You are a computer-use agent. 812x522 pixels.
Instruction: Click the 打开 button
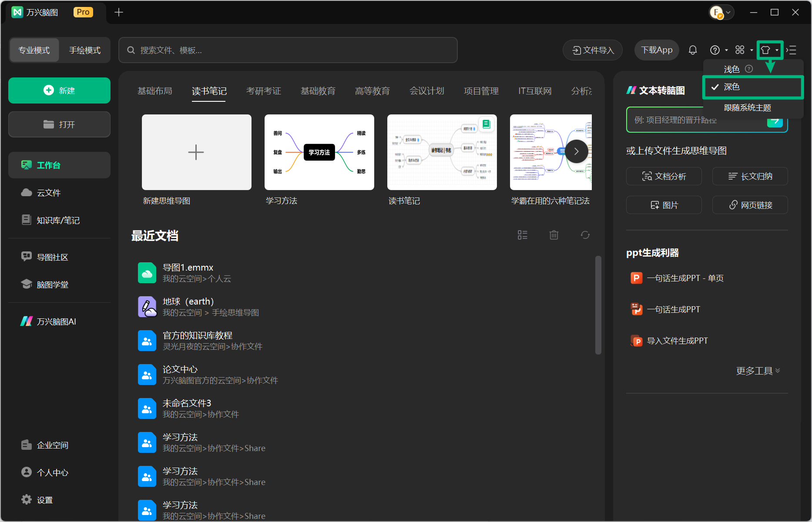point(59,124)
